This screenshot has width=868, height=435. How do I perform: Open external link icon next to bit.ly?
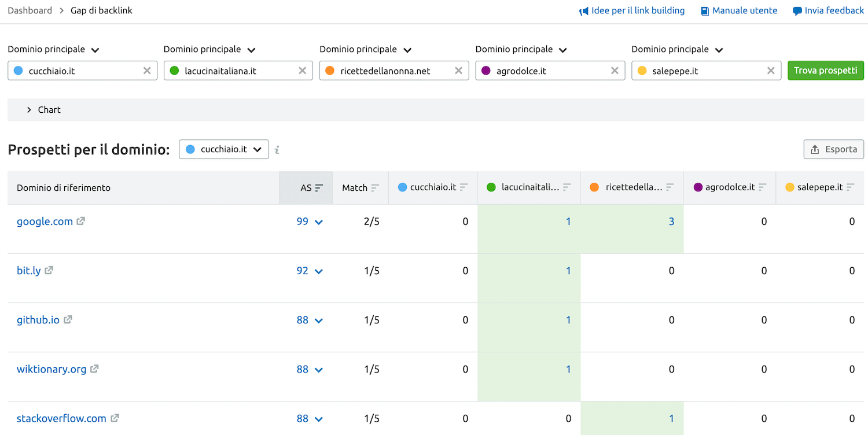(x=49, y=270)
